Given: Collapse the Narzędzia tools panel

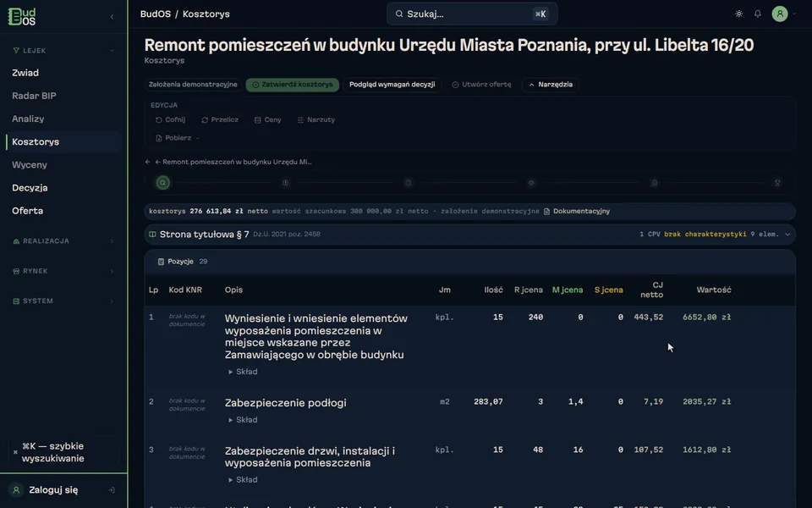Looking at the screenshot, I should [x=551, y=85].
